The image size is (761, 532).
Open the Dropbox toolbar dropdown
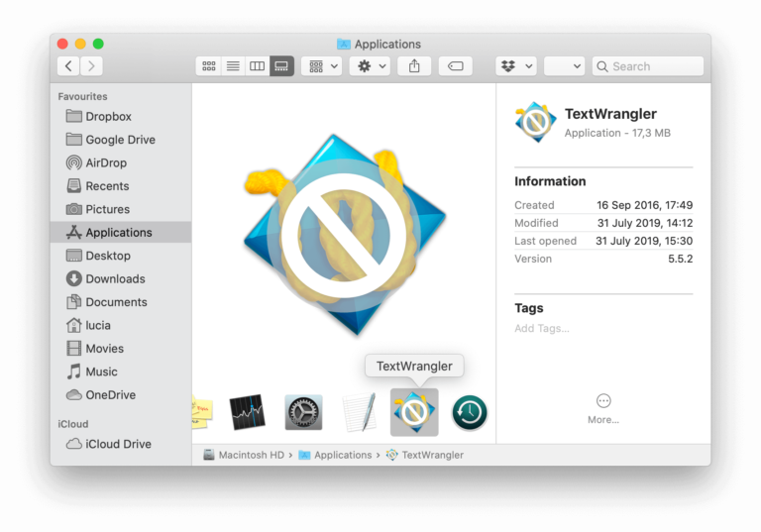(515, 66)
